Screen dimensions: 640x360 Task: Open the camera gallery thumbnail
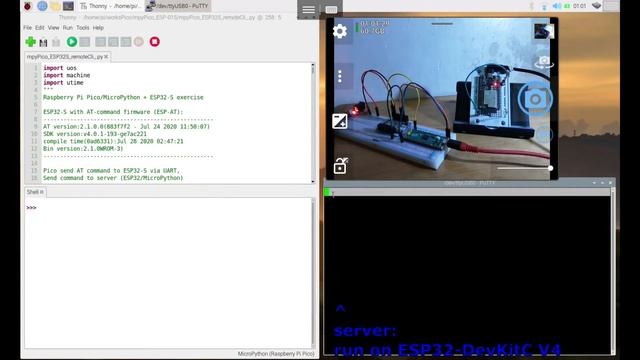click(544, 31)
